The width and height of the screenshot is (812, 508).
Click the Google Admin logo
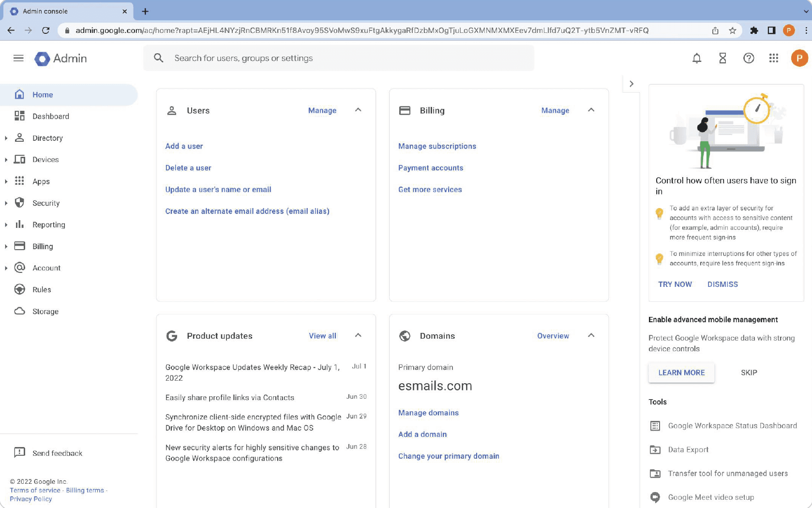tap(60, 59)
